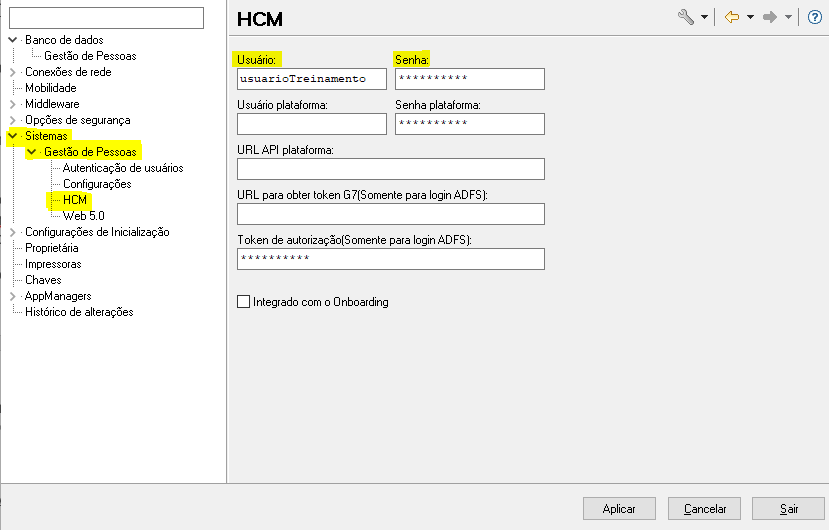Select the Middleware label

(52, 104)
